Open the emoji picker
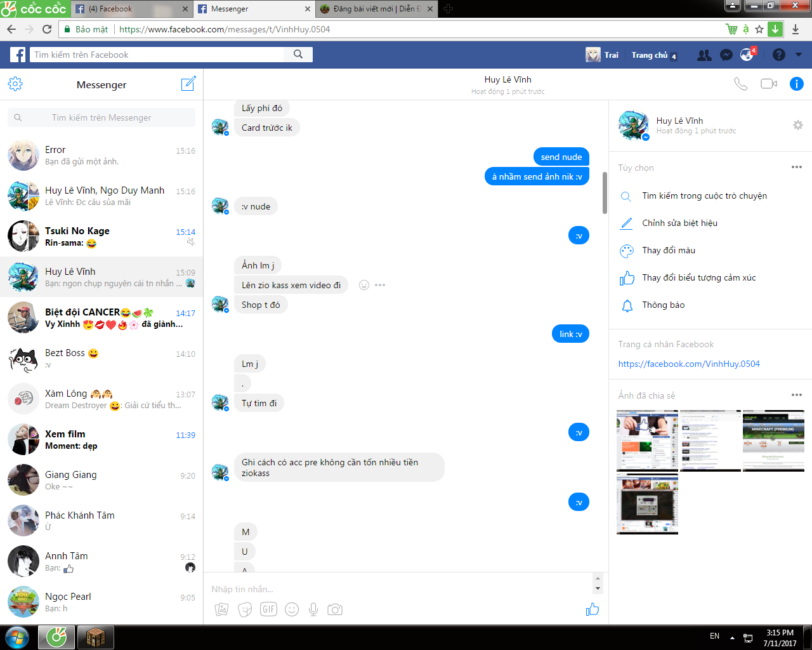Image resolution: width=812 pixels, height=650 pixels. tap(292, 609)
